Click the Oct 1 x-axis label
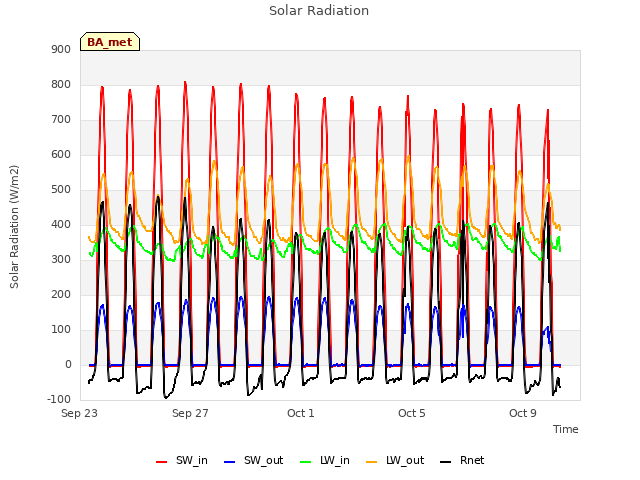This screenshot has height=480, width=640. pyautogui.click(x=301, y=413)
